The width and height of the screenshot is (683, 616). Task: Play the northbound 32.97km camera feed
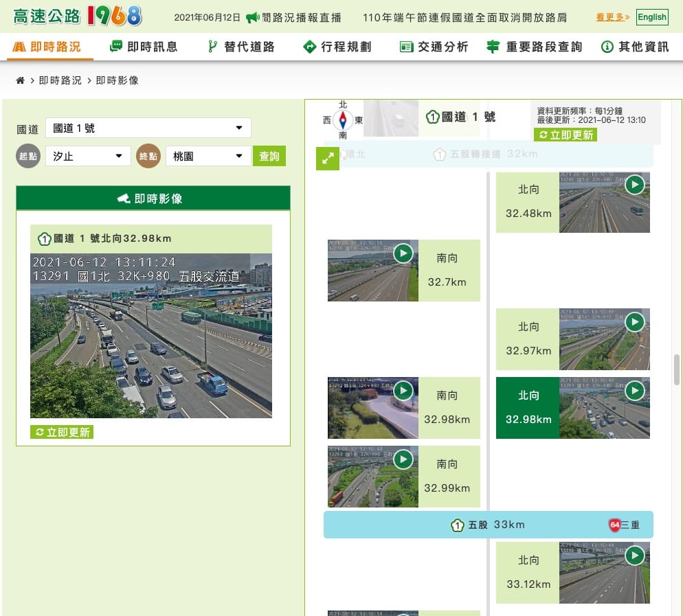click(635, 322)
